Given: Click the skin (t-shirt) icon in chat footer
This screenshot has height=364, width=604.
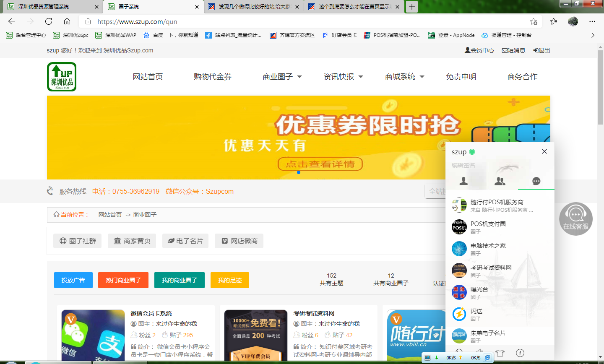Looking at the screenshot, I should [x=500, y=353].
